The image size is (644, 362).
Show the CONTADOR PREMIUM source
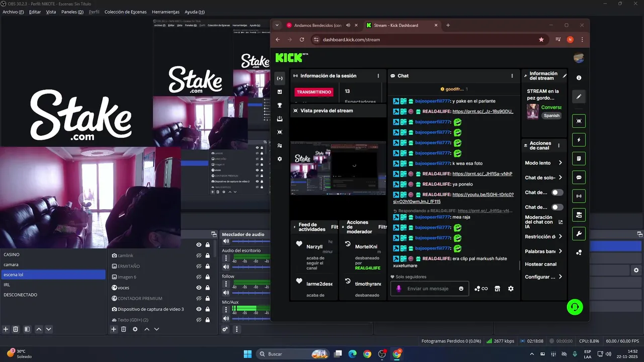point(199,298)
